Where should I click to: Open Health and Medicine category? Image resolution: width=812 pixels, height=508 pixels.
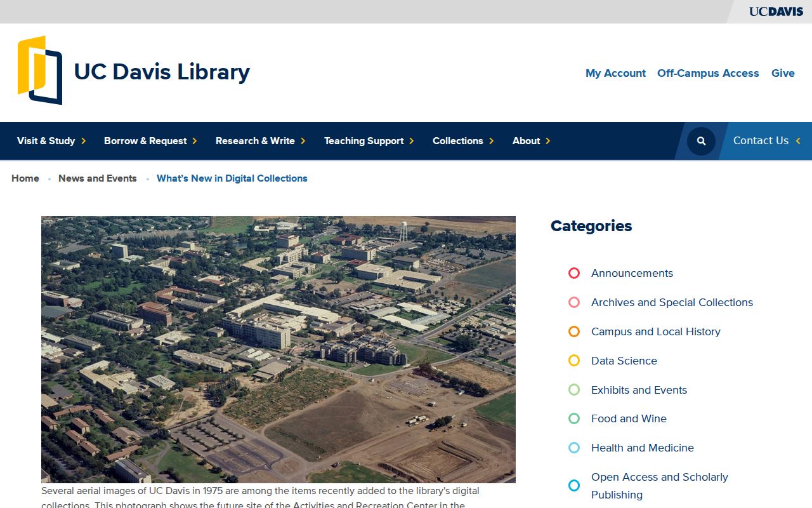(643, 448)
